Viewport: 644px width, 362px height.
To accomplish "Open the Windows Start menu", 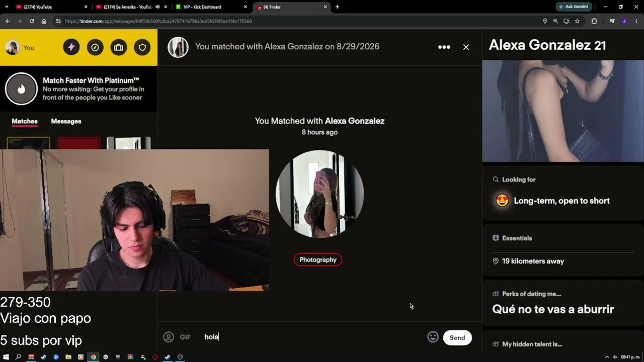I will pos(6,357).
